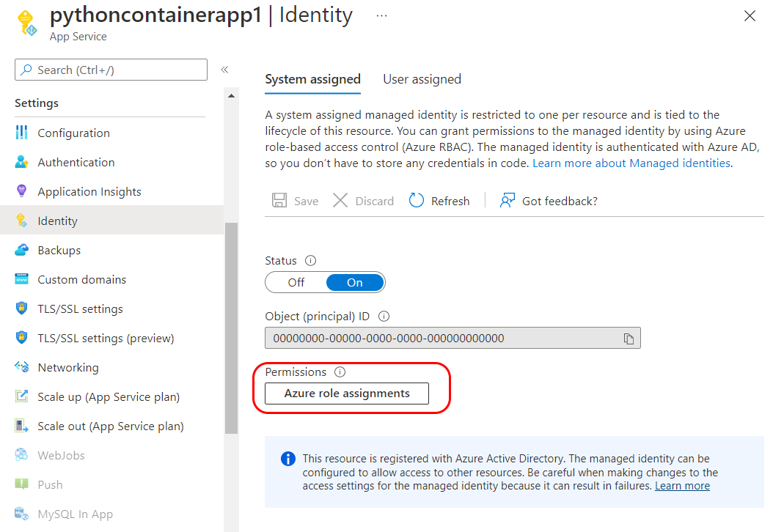773x532 pixels.
Task: Click the MySQL In App icon
Action: [x=21, y=513]
